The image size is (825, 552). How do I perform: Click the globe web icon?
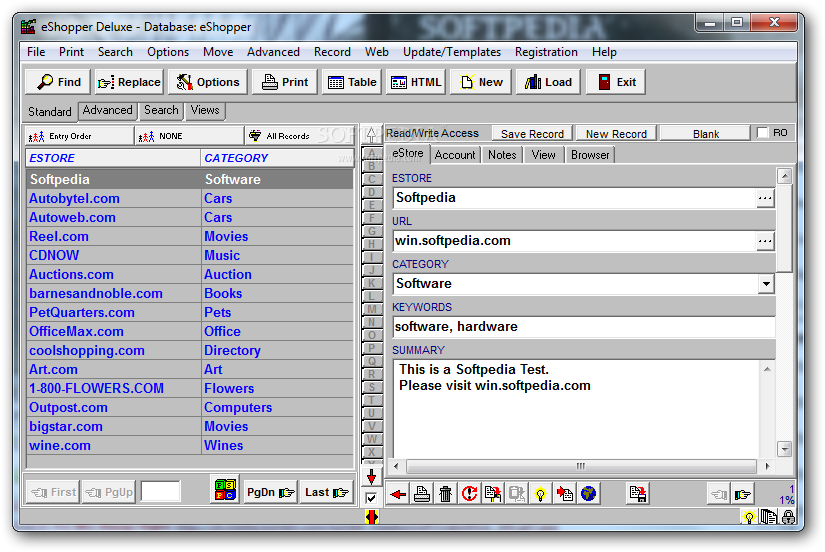(588, 494)
